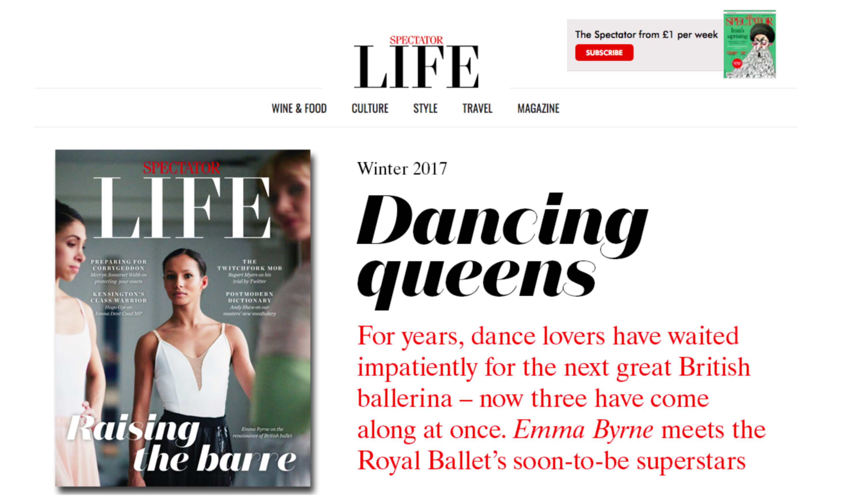Image resolution: width=864 pixels, height=504 pixels.
Task: Click the Emma Byrne author name
Action: (583, 430)
